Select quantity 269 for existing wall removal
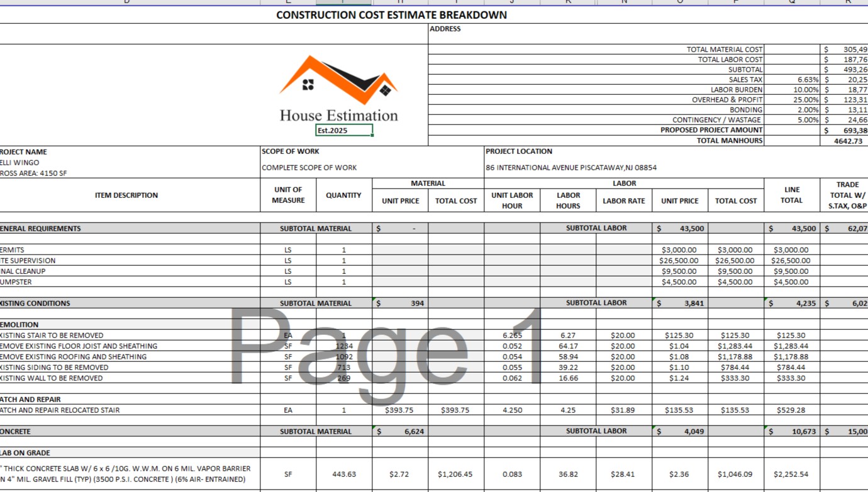 [x=343, y=378]
